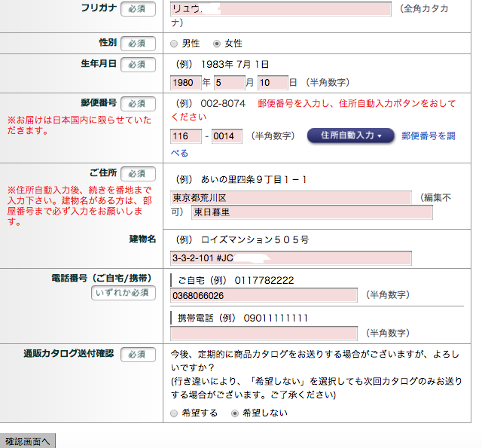
Task: Click the 住所自動入力 button
Action: [x=351, y=136]
